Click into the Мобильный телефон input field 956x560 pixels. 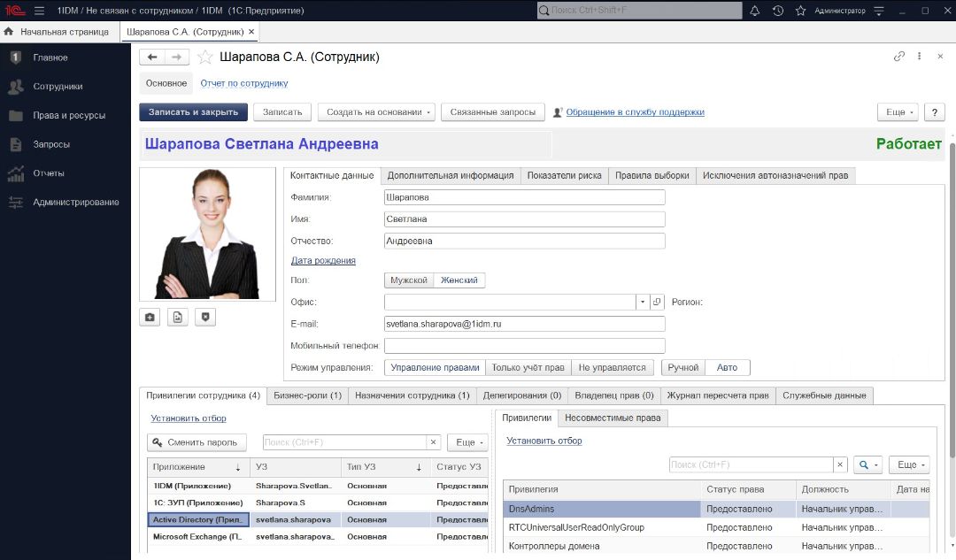(524, 346)
